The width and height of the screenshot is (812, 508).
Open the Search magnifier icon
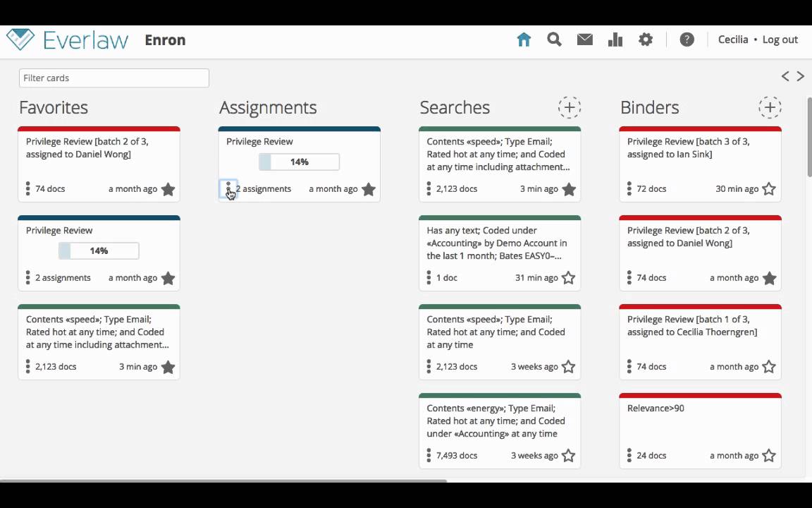click(x=554, y=40)
